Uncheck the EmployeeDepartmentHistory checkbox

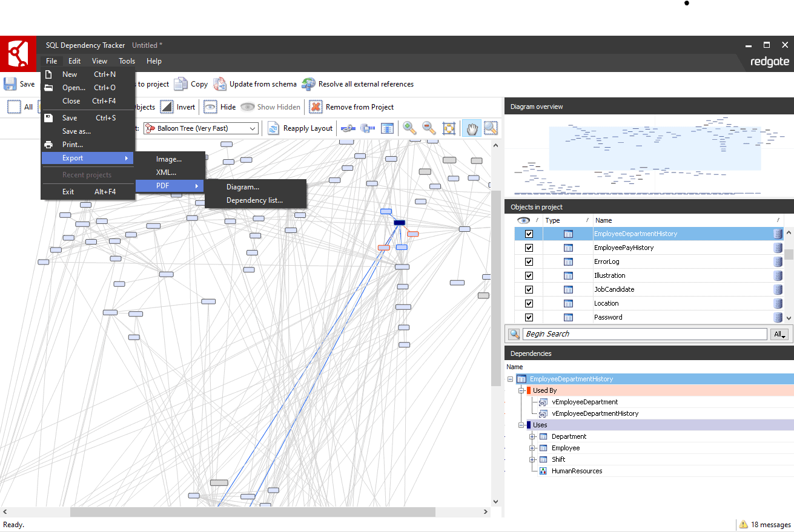click(x=529, y=234)
